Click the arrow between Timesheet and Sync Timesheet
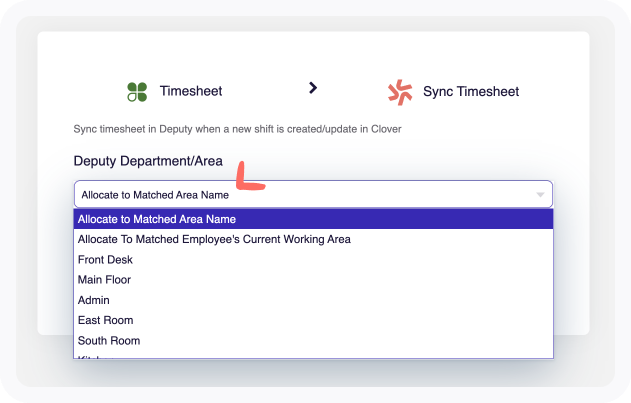This screenshot has width=631, height=403. pos(313,88)
